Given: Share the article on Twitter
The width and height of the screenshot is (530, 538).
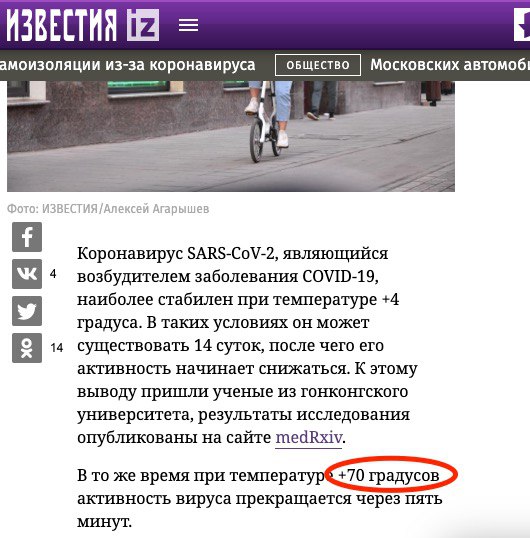Looking at the screenshot, I should pos(27,311).
